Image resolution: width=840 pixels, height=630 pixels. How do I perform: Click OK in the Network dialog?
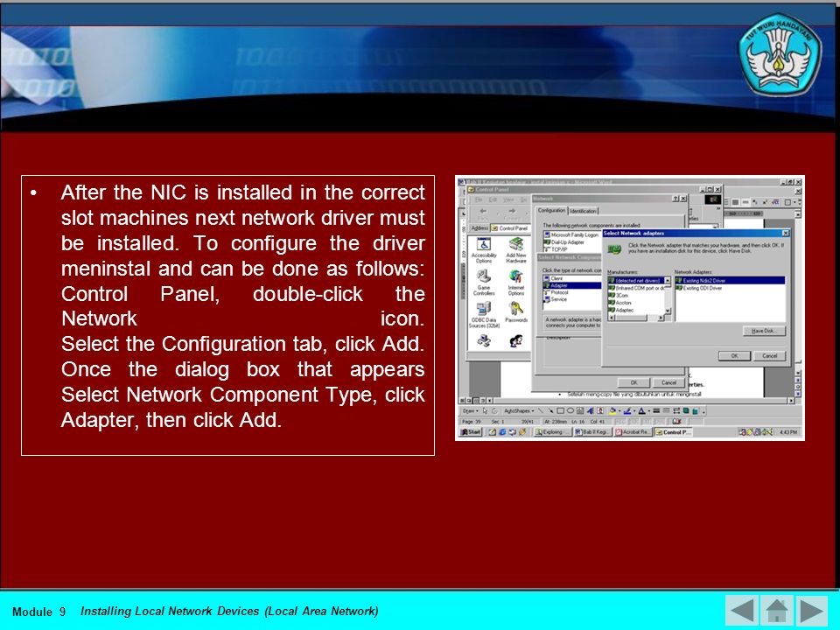click(633, 382)
